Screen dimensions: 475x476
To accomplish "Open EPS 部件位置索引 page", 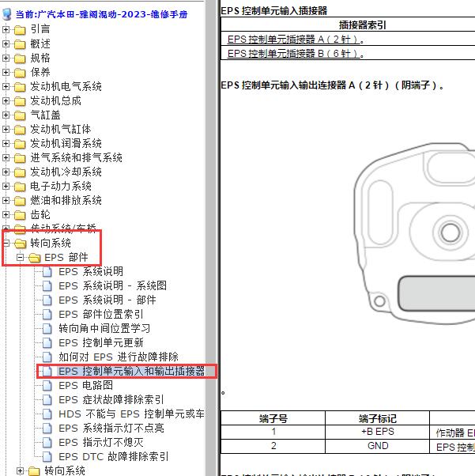I will pyautogui.click(x=100, y=315).
